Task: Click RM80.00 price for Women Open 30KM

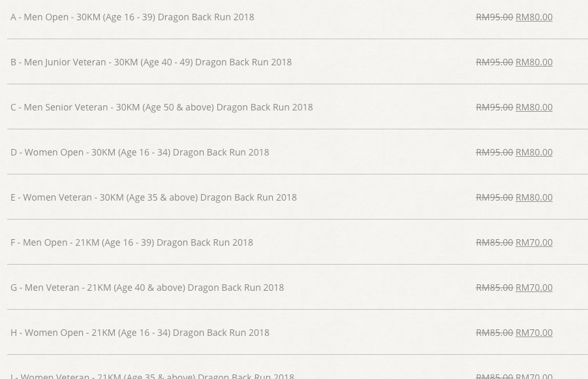Action: point(534,152)
